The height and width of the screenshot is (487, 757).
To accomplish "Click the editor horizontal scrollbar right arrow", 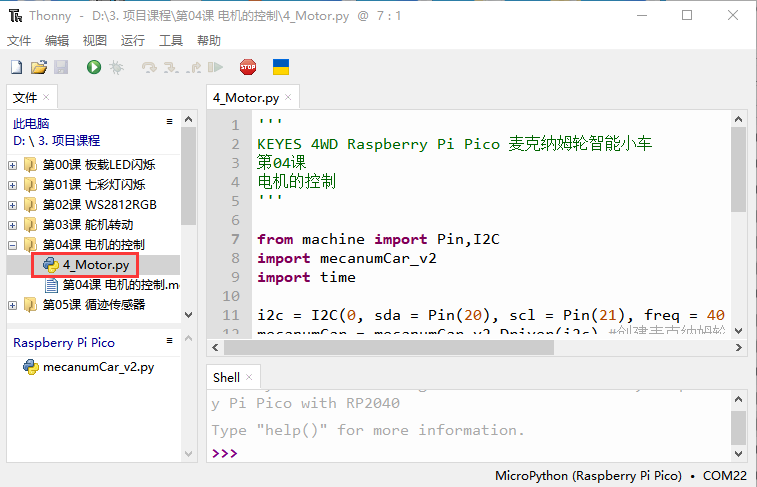I will [x=738, y=348].
